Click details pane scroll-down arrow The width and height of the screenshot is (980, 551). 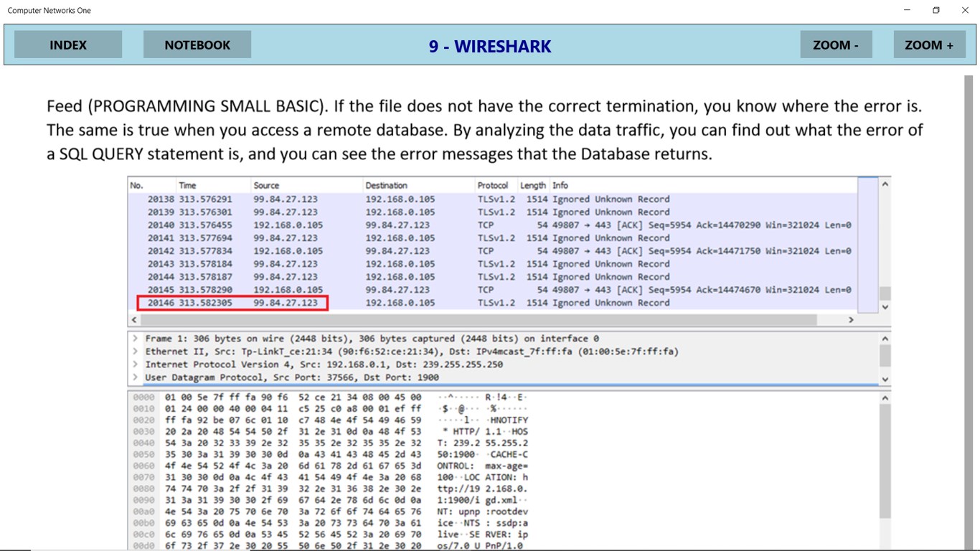885,380
